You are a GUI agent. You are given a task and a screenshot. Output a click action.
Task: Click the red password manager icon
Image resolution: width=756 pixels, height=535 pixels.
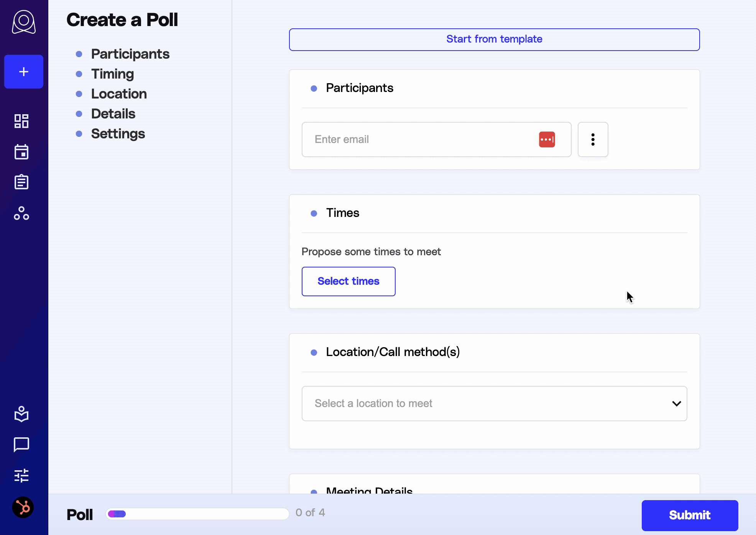(547, 139)
